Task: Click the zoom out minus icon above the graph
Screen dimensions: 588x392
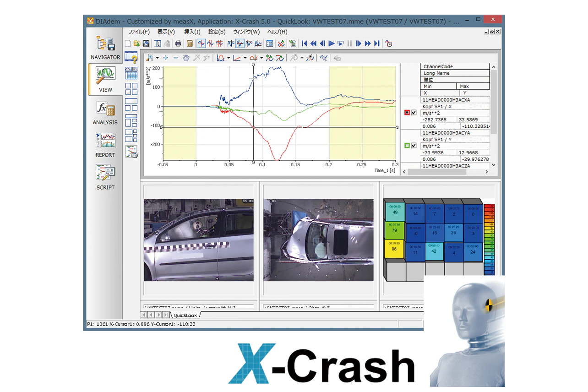Action: [176, 58]
